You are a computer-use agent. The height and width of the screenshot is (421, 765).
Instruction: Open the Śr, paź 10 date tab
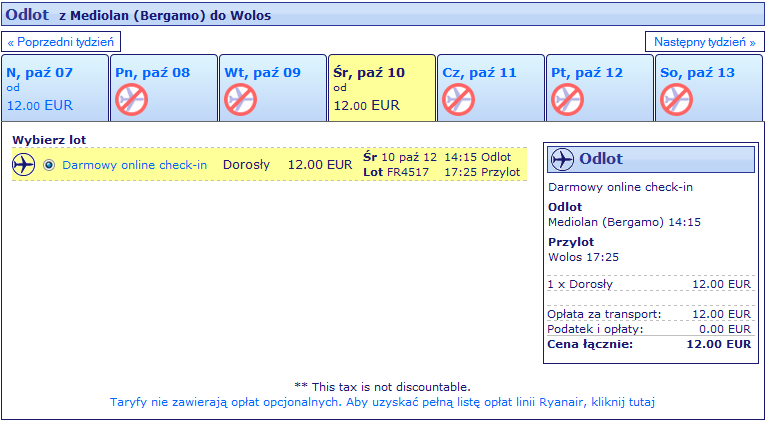coord(382,88)
